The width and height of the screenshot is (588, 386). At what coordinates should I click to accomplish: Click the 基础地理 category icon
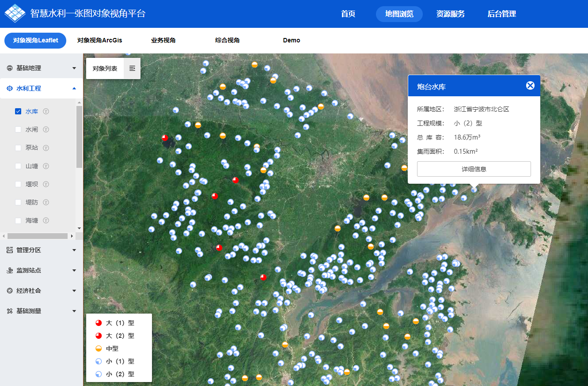tap(10, 68)
